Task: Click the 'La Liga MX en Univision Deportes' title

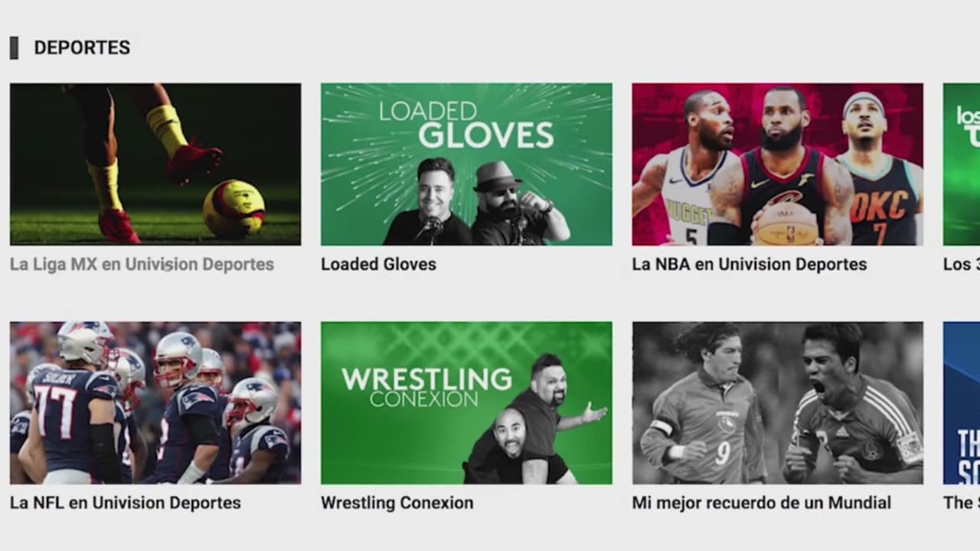Action: [x=142, y=264]
